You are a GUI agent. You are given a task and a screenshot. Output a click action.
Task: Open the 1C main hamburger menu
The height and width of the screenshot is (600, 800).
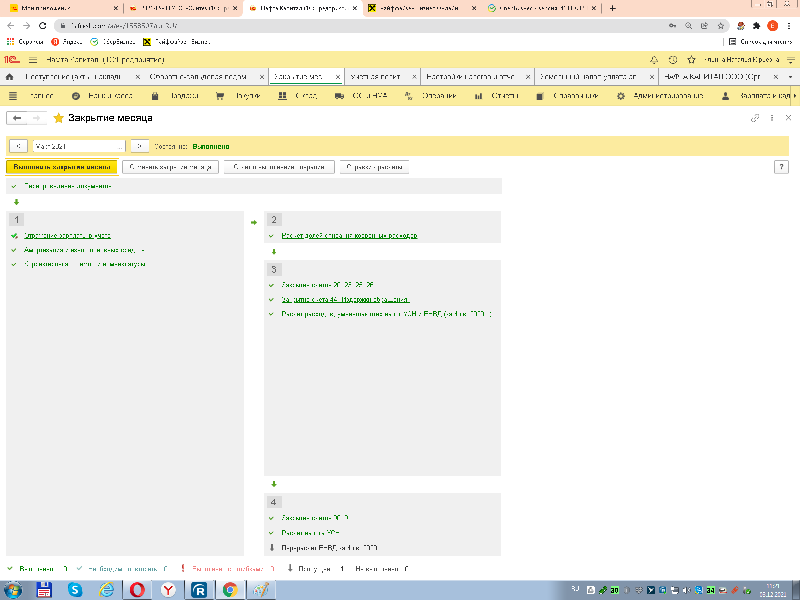coord(33,60)
